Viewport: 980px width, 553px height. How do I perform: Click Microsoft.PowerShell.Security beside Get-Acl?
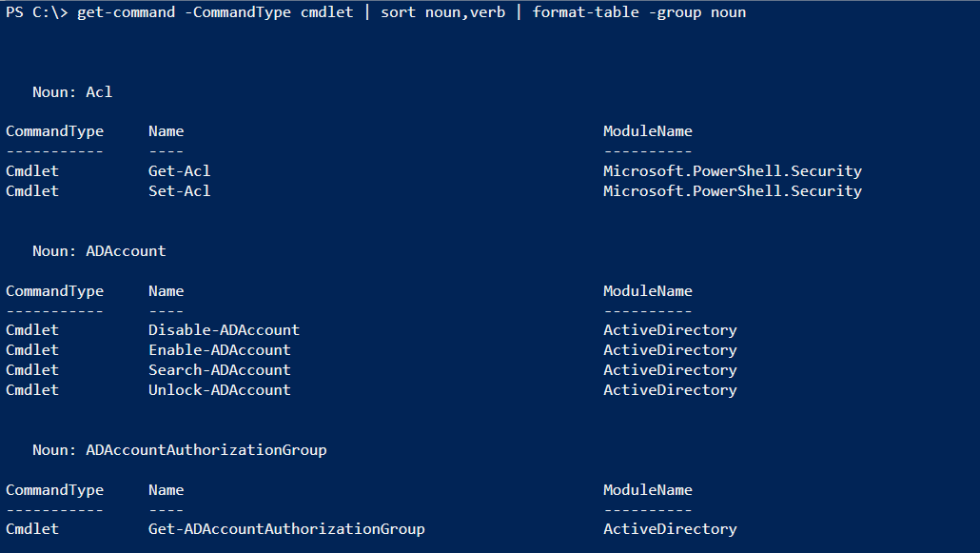point(733,170)
